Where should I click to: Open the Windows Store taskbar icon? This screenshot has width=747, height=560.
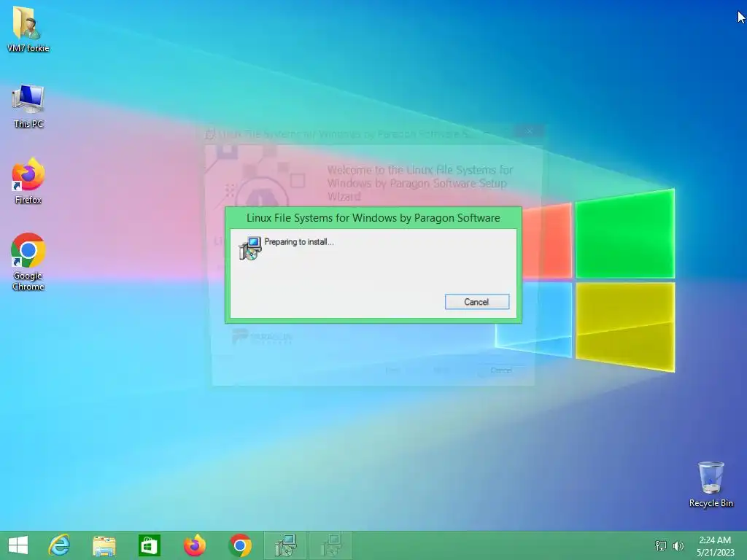(149, 545)
